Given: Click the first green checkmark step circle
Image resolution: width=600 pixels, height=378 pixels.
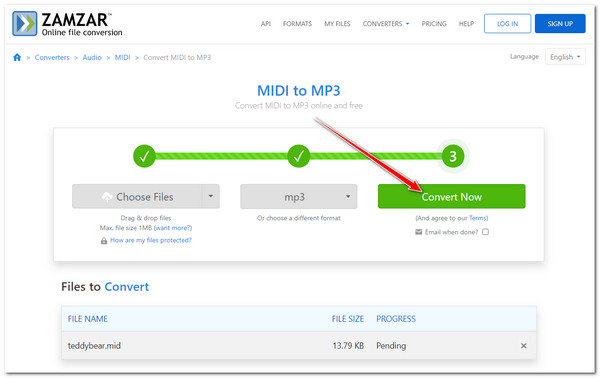Looking at the screenshot, I should tap(144, 156).
